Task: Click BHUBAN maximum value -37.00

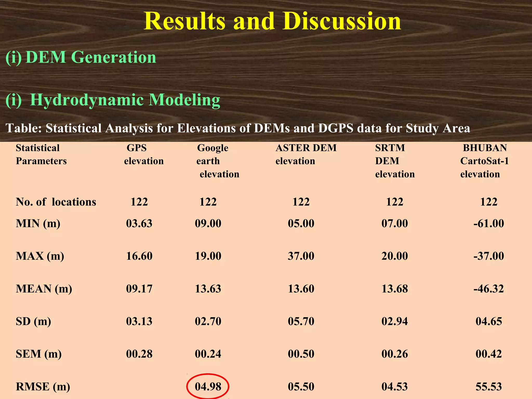Action: 489,256
